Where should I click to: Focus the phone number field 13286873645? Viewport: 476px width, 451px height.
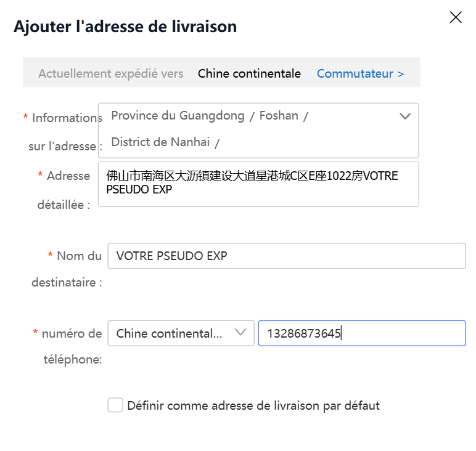(362, 333)
